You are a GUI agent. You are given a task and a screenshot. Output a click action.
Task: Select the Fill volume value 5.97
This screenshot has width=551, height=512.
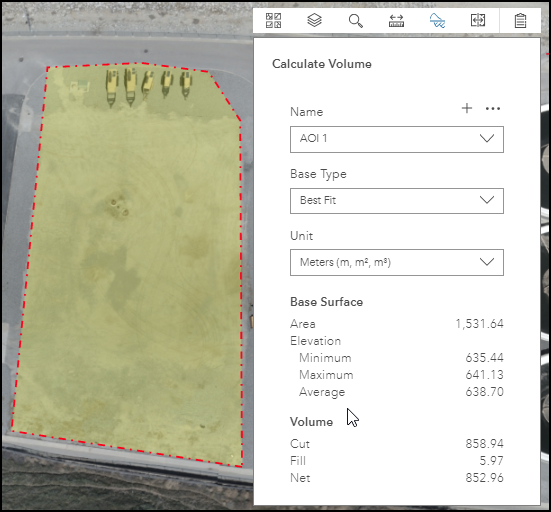[x=491, y=461]
